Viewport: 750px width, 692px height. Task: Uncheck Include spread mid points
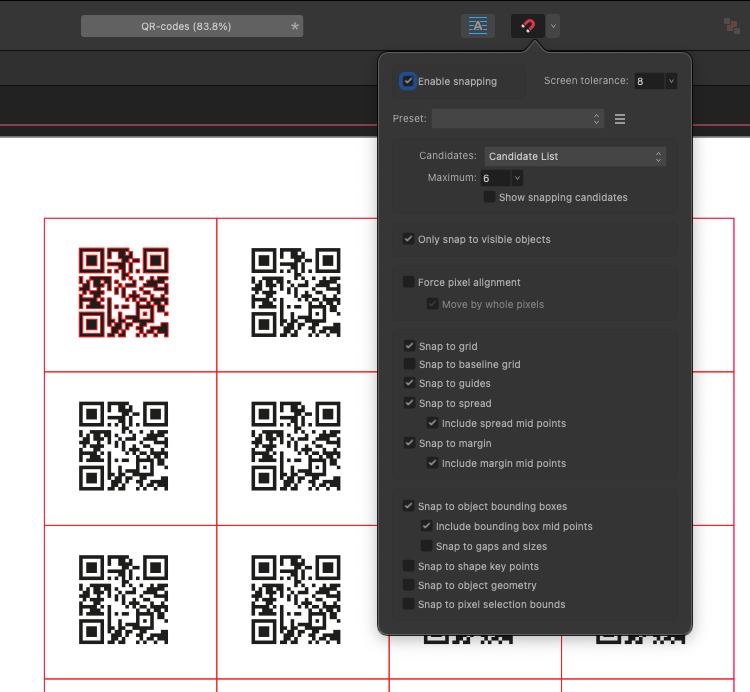point(432,423)
